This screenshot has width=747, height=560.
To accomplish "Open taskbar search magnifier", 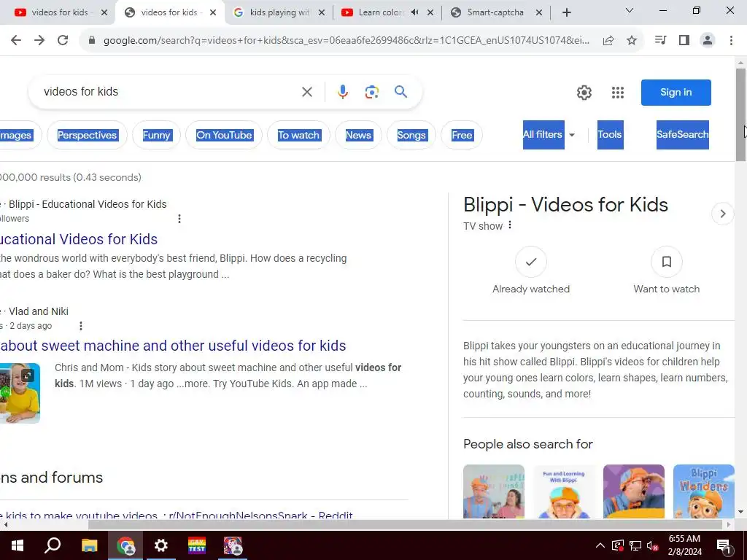I will 53,545.
